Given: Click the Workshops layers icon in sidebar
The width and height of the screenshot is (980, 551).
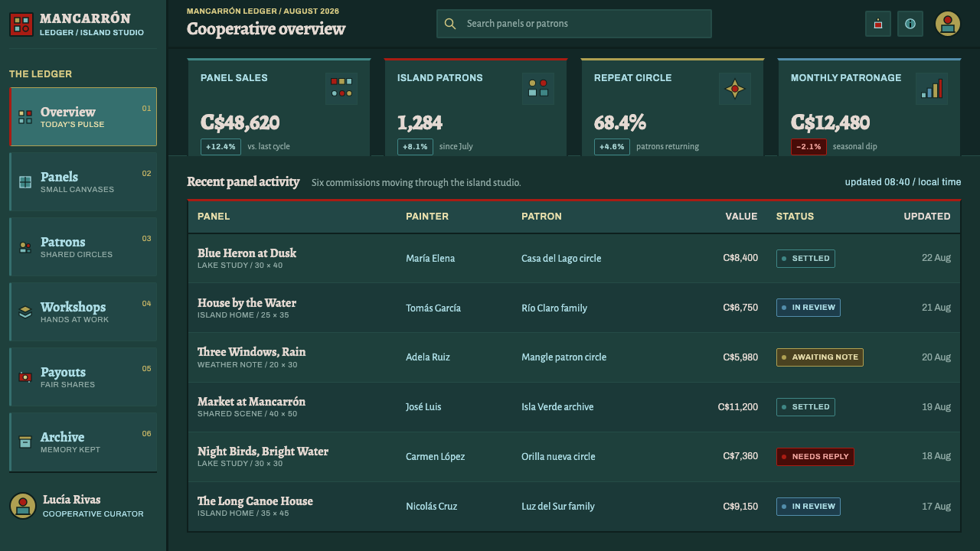Looking at the screenshot, I should (x=25, y=312).
